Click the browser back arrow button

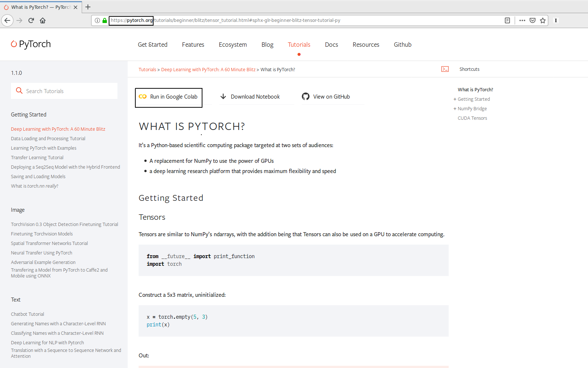(x=7, y=20)
